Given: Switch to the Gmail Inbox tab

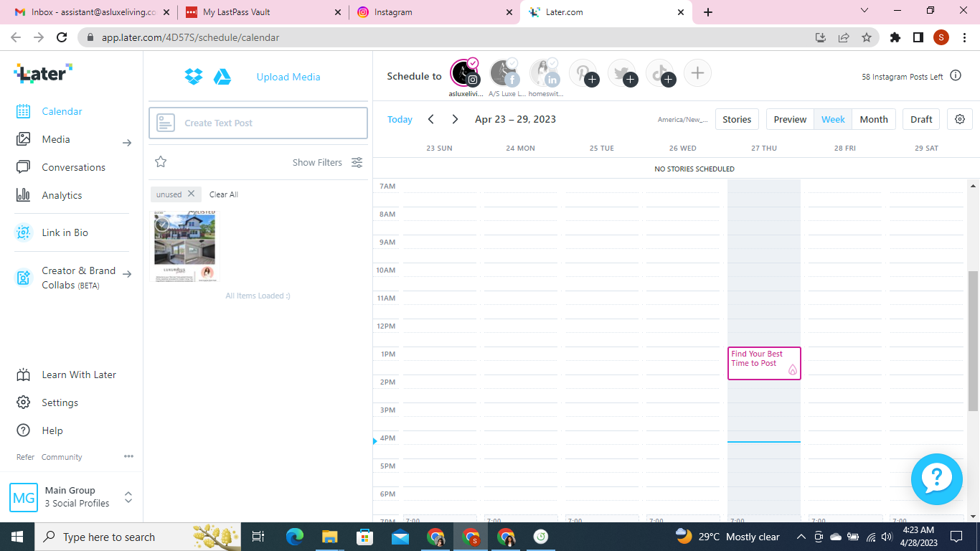Looking at the screenshot, I should coord(91,12).
